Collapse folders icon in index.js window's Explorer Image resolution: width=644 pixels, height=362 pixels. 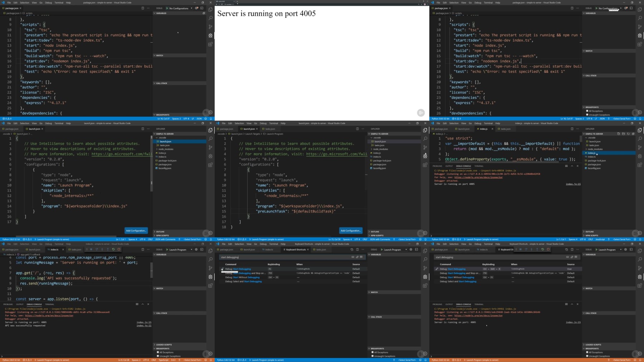click(633, 134)
